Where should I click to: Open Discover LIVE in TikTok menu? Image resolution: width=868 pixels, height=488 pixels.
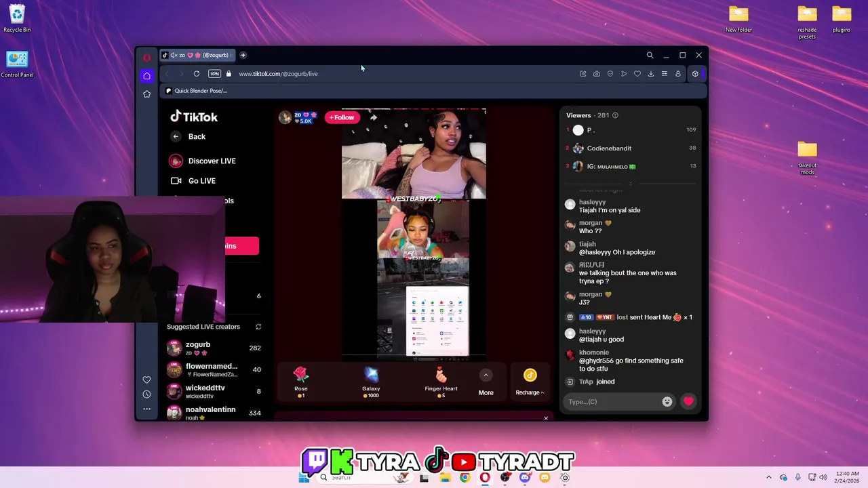(203, 161)
